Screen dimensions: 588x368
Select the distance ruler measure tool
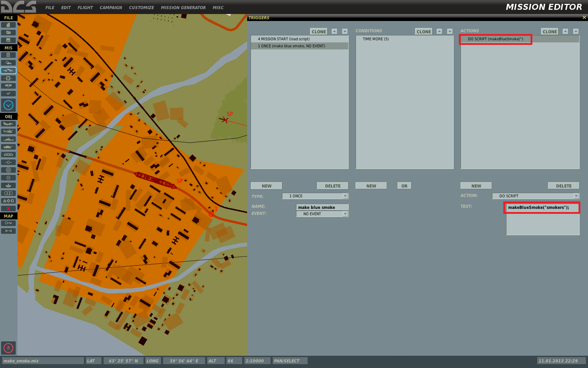pyautogui.click(x=8, y=231)
